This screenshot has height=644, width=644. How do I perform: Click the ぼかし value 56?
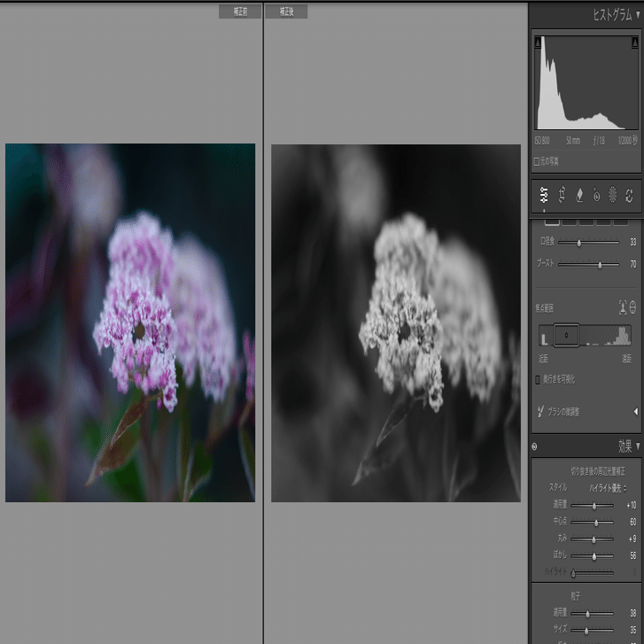click(x=632, y=555)
